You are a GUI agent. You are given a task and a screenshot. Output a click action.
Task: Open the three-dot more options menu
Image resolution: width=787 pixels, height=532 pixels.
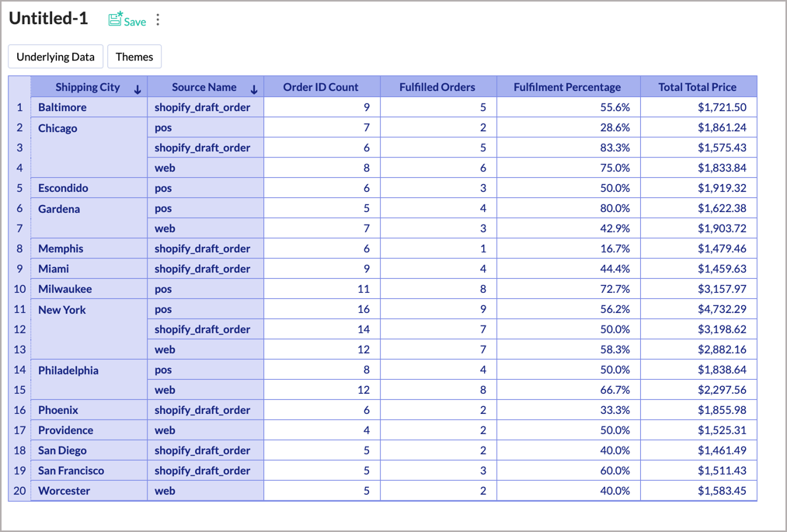point(158,20)
